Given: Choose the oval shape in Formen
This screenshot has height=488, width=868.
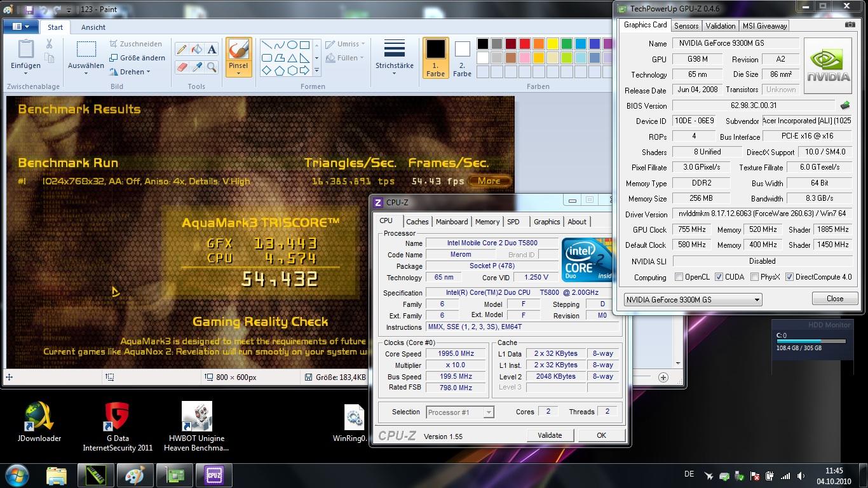Looking at the screenshot, I should pos(292,45).
